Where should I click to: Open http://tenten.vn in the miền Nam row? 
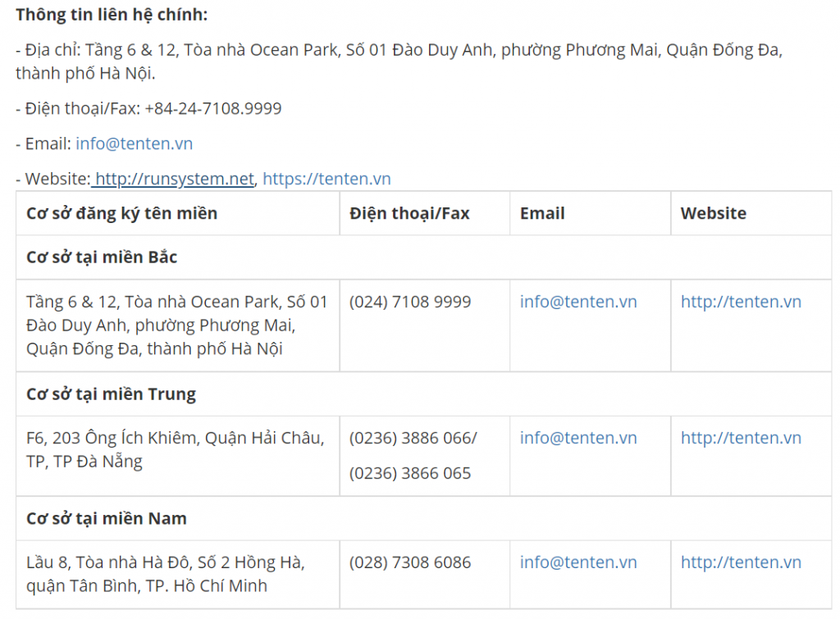coord(741,562)
